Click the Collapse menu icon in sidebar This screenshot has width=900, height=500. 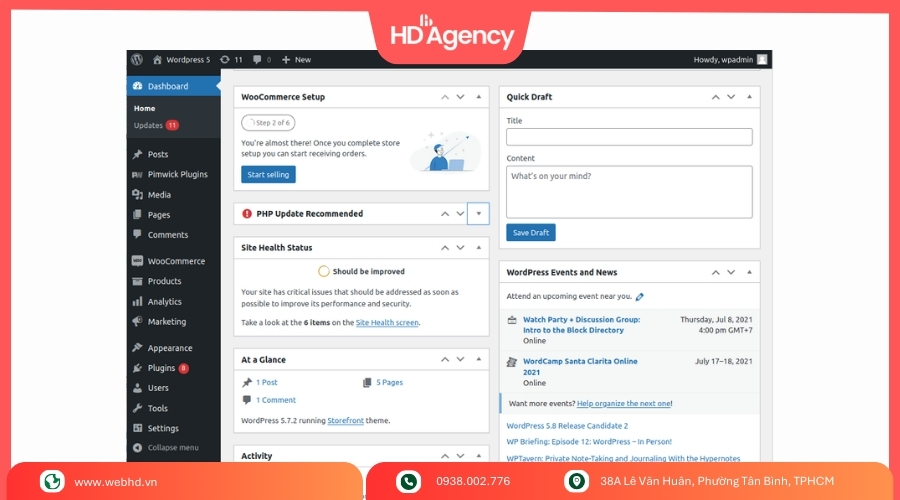pyautogui.click(x=138, y=448)
